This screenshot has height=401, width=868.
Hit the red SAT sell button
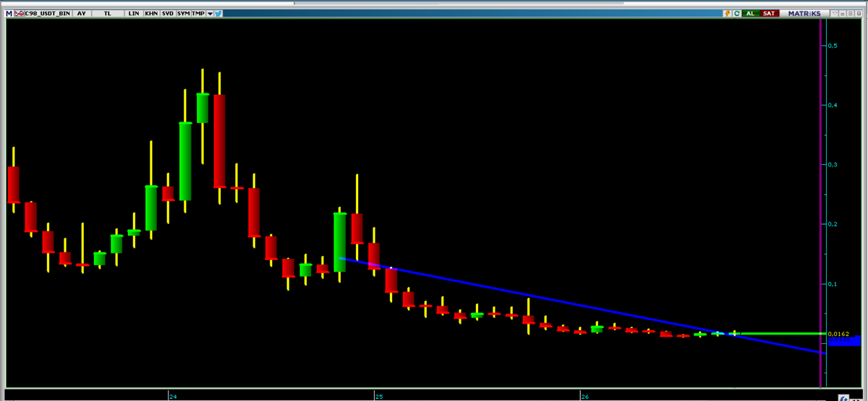point(770,14)
